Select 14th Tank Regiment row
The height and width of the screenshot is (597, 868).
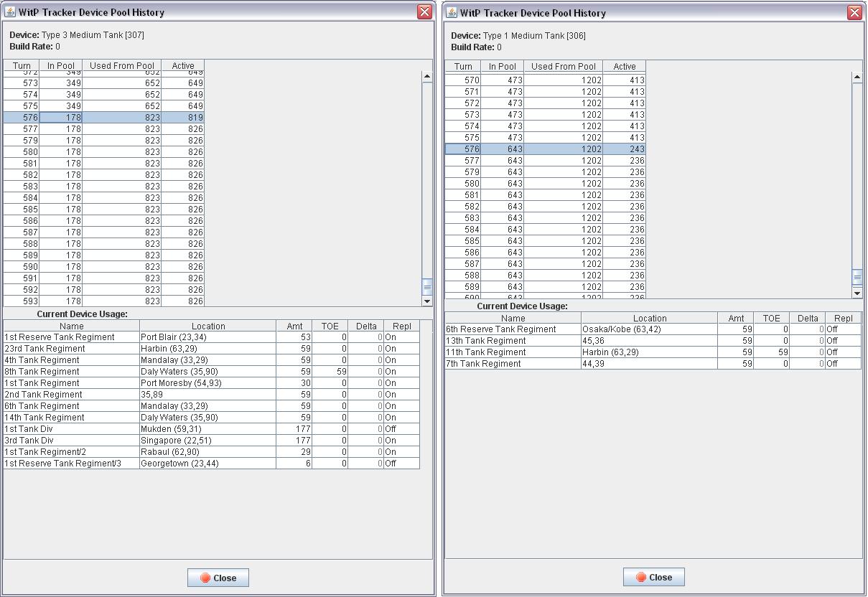click(212, 418)
